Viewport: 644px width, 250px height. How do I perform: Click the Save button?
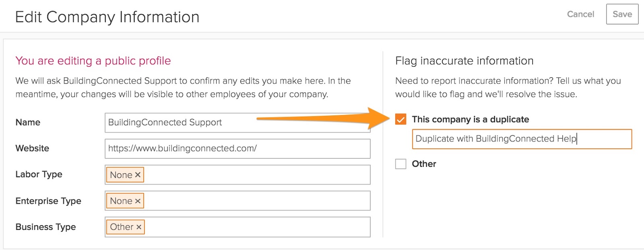coord(622,14)
